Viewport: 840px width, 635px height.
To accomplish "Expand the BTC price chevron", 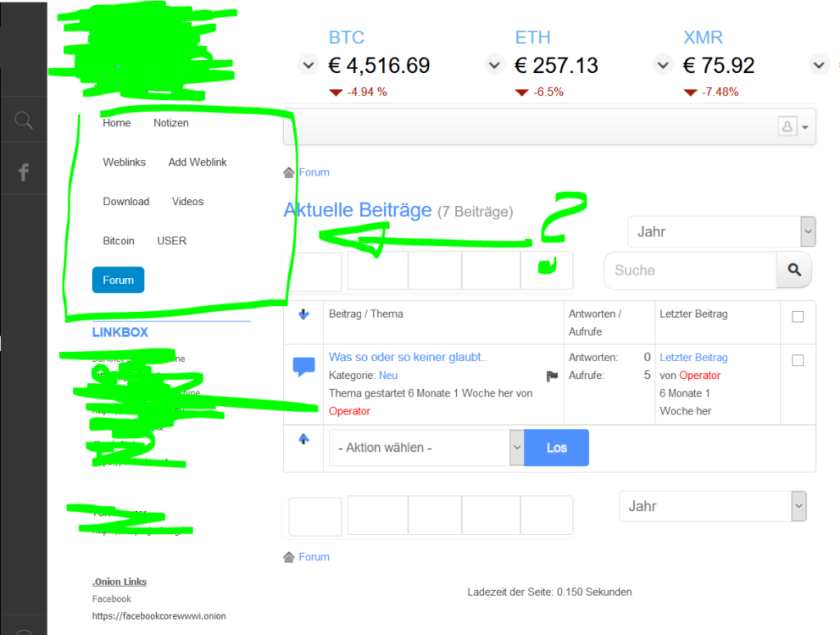I will coord(308,65).
